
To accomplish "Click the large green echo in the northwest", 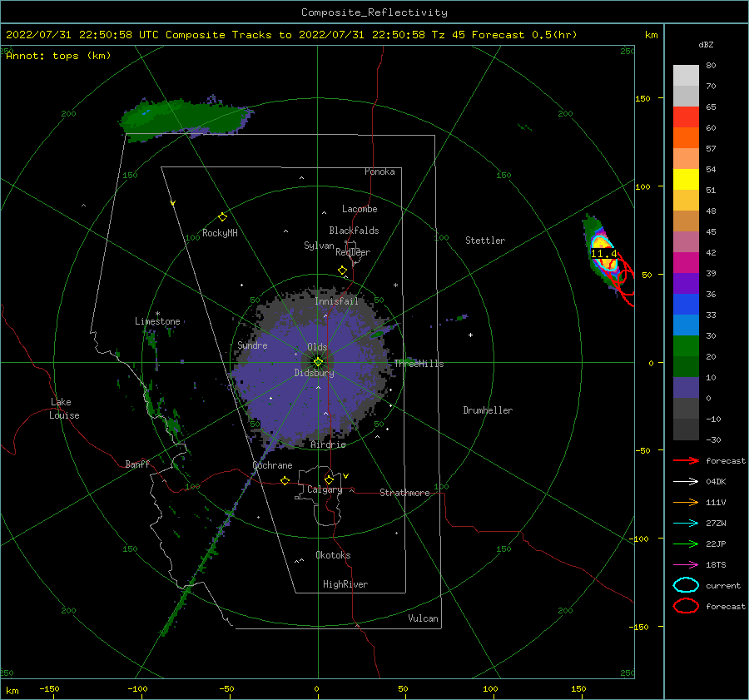I will [x=184, y=117].
